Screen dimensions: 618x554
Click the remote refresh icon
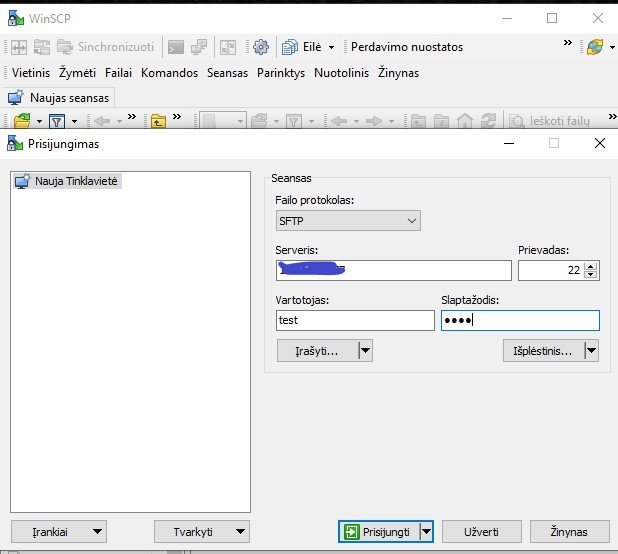click(x=488, y=121)
